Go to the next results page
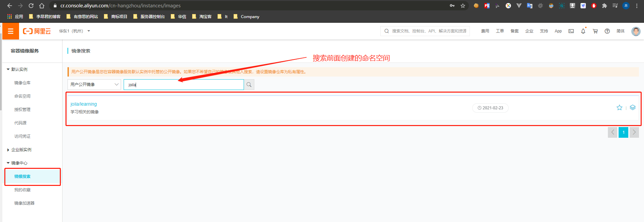Screen dimensions: 644x222 (x=634, y=132)
